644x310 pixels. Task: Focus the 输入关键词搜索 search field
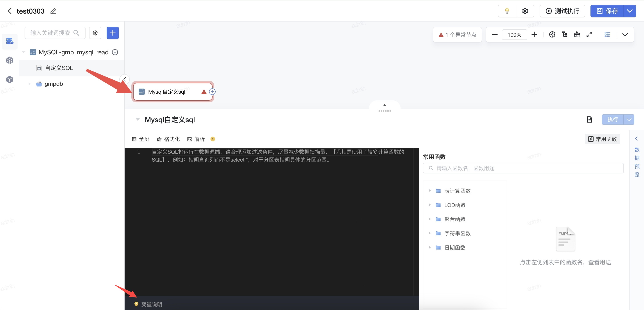(x=55, y=33)
